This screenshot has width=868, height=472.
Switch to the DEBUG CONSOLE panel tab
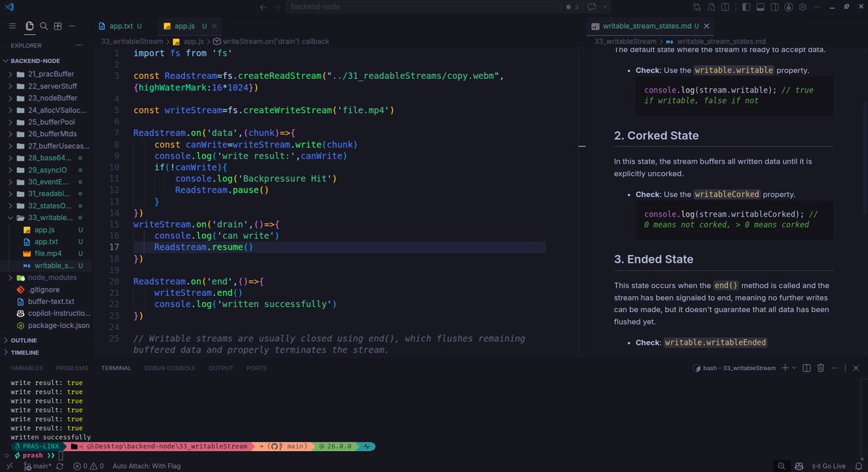[x=170, y=368]
